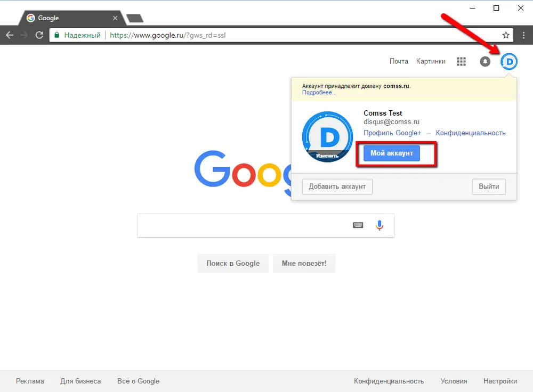Go back using the browser back arrow
The image size is (533, 392).
(x=10, y=35)
